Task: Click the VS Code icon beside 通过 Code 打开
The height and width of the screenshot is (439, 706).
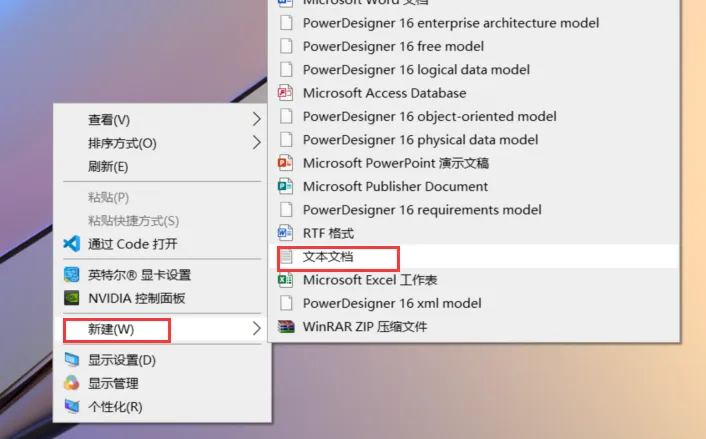Action: 72,244
